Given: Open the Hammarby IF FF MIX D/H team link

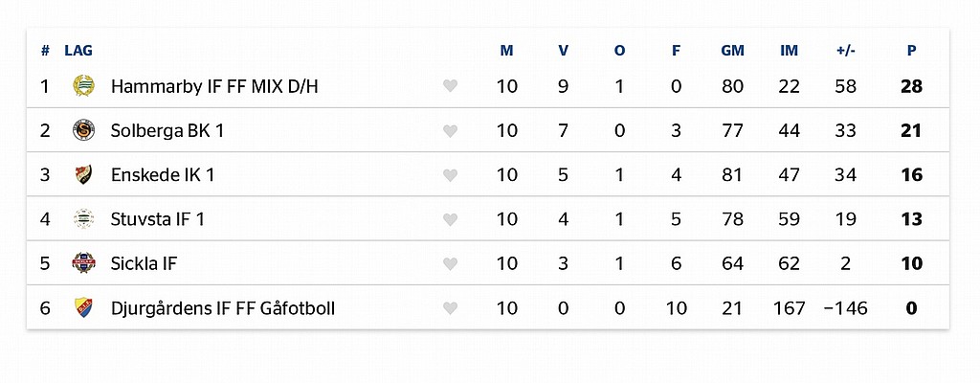Looking at the screenshot, I should pyautogui.click(x=214, y=86).
